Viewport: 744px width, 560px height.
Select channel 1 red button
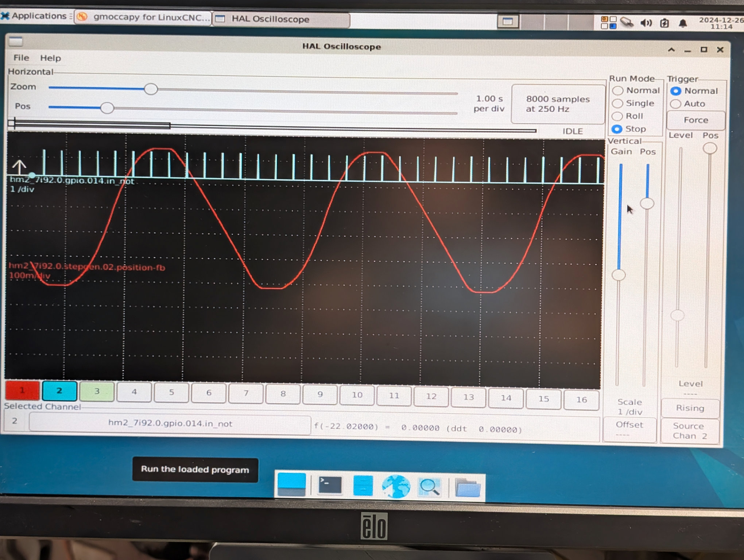[22, 390]
